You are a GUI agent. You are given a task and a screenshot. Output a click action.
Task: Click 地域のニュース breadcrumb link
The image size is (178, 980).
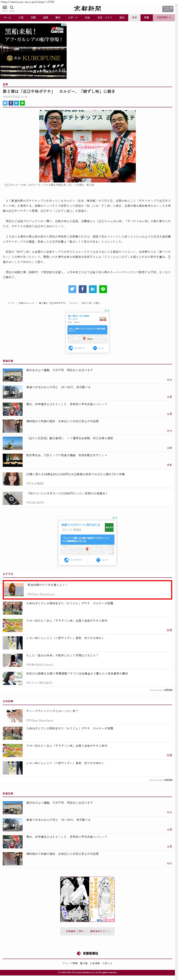[26, 303]
